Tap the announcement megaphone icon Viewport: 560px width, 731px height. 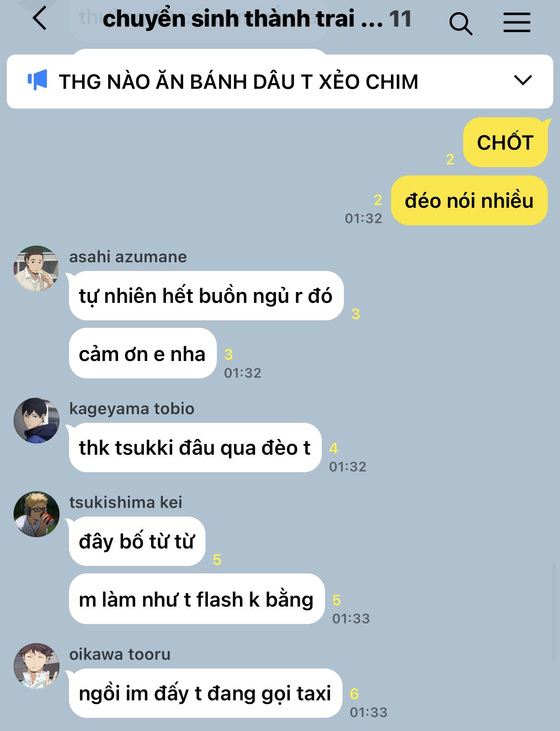tap(37, 80)
